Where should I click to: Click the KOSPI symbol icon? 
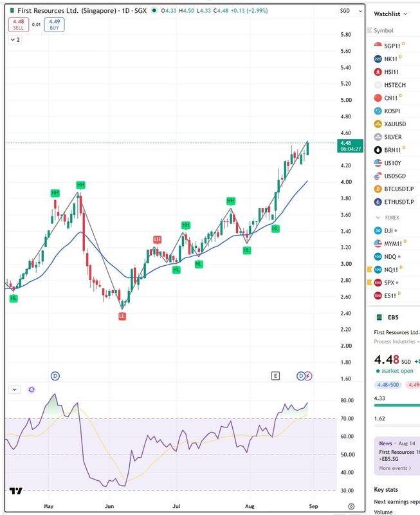(x=378, y=111)
